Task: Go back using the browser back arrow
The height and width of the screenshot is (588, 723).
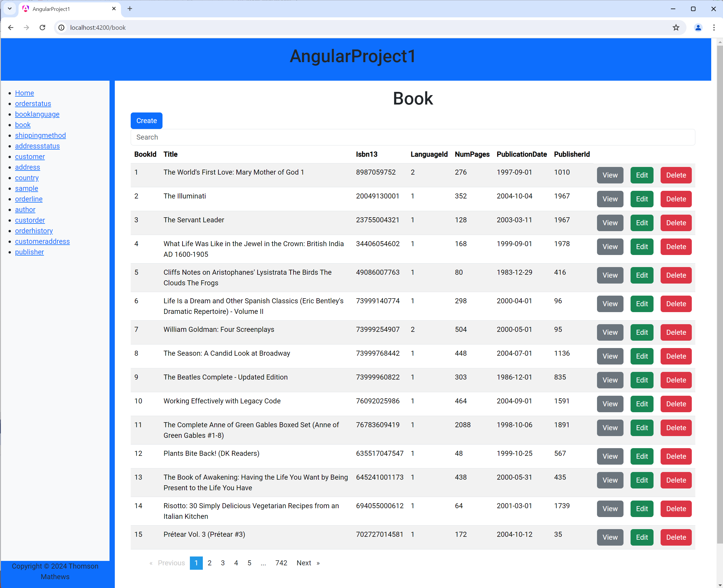Action: click(11, 27)
